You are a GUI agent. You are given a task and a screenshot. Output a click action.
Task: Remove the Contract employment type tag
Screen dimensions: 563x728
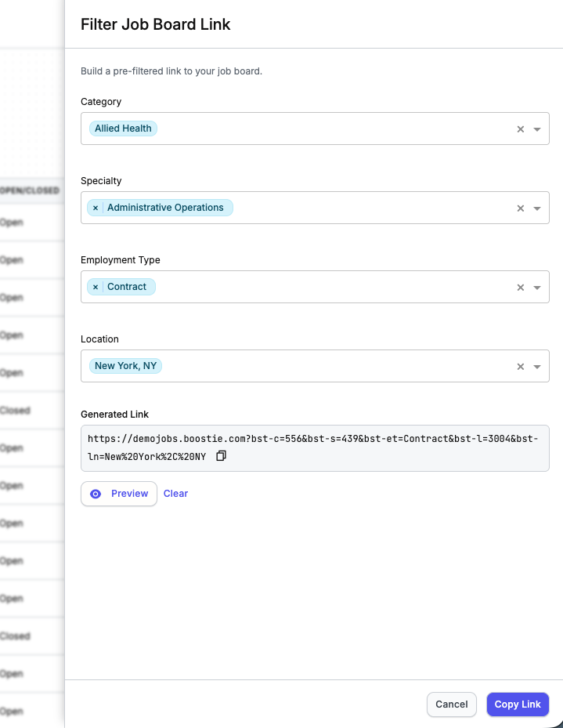click(96, 287)
